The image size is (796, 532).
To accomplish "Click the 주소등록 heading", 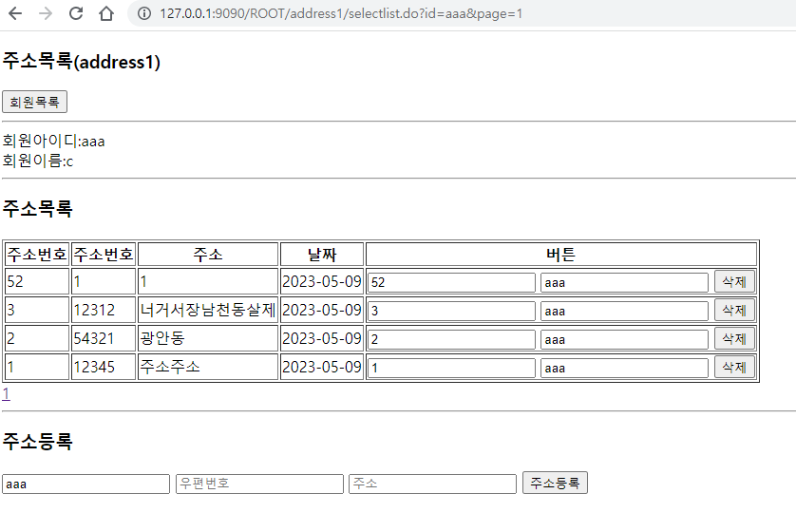I will point(38,441).
